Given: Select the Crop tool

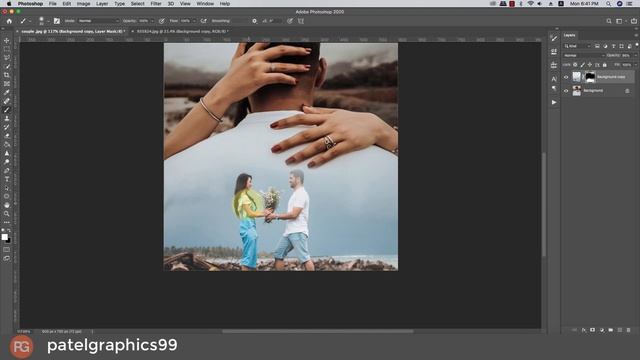Looking at the screenshot, I should pos(7,75).
